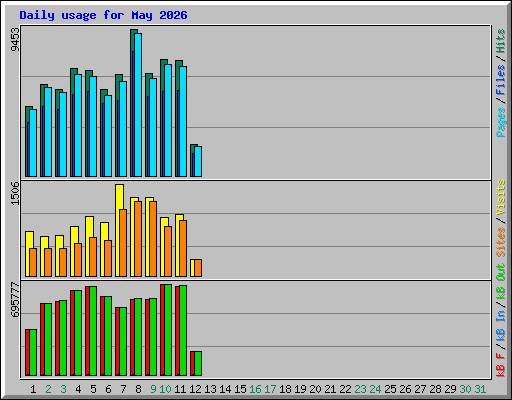This screenshot has width=512, height=400.
Task: Click the Files legend label
Action: [x=501, y=79]
